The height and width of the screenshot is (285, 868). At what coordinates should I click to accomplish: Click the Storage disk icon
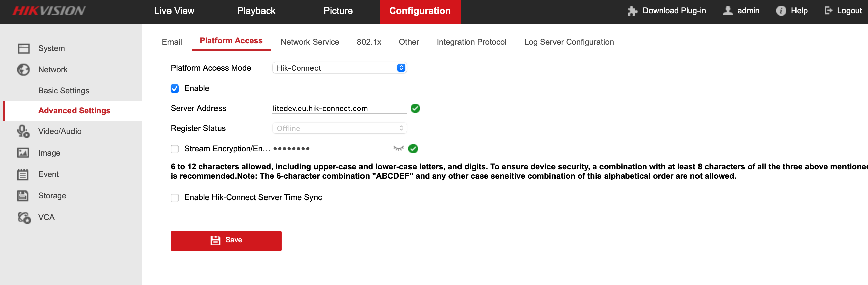(x=23, y=196)
